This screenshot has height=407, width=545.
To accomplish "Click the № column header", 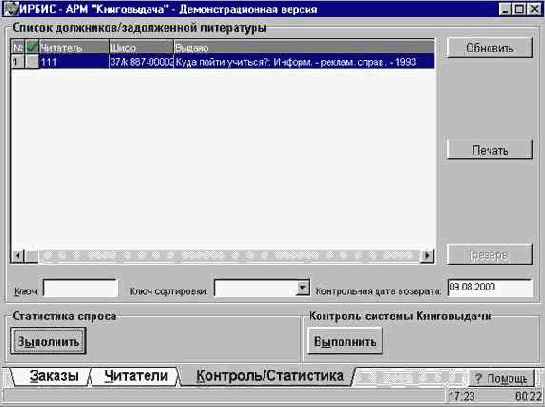I will pos(18,47).
